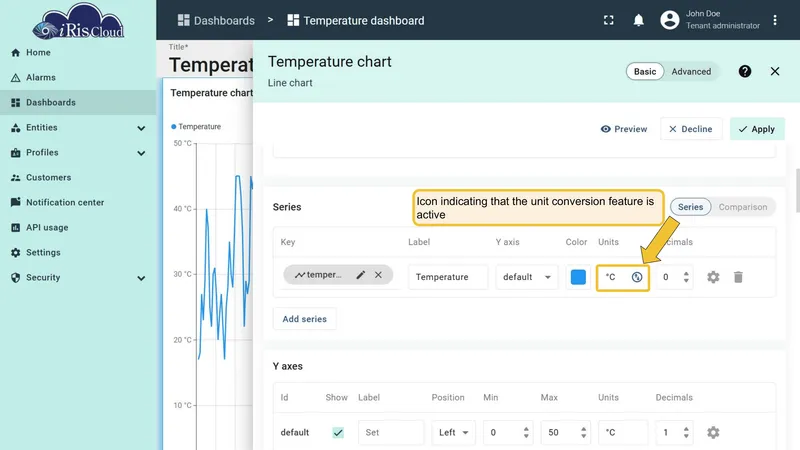Adjust Y axis Min stepper
The width and height of the screenshot is (800, 450).
pos(526,433)
